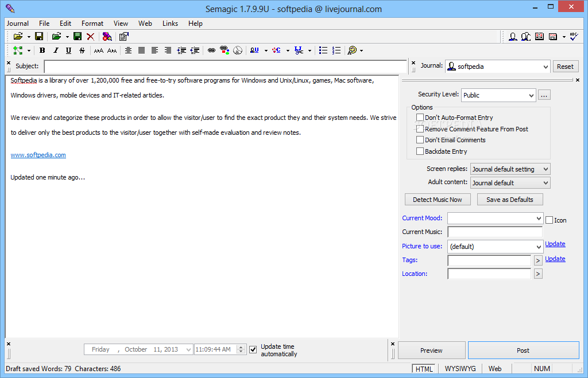Insert a numbered list
The image size is (588, 378).
(x=336, y=50)
